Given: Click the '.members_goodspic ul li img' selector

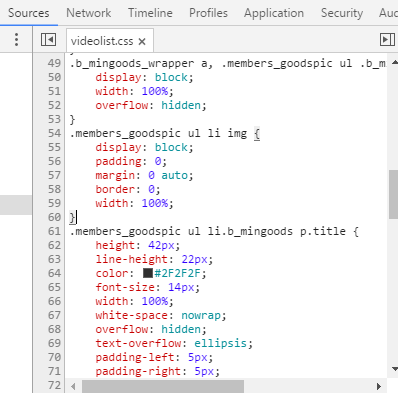Looking at the screenshot, I should click(158, 133).
